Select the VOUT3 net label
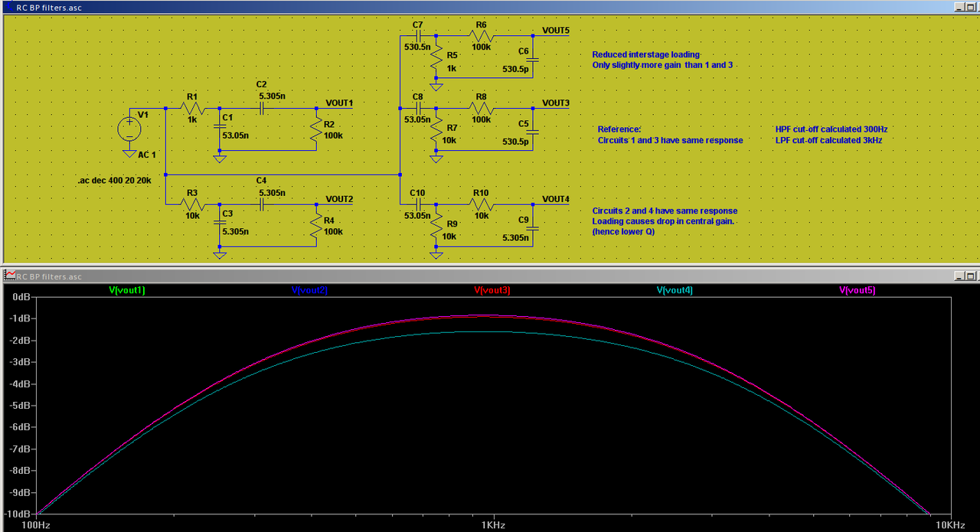The image size is (980, 532). click(x=556, y=103)
